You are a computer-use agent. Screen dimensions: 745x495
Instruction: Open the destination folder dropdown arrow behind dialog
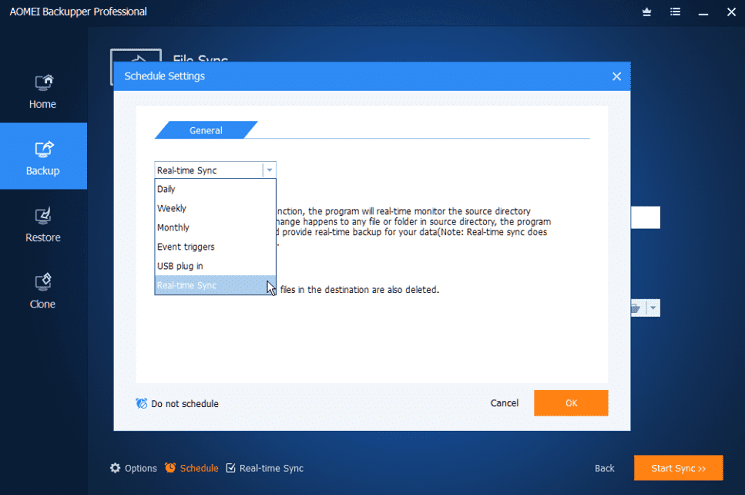pos(653,308)
